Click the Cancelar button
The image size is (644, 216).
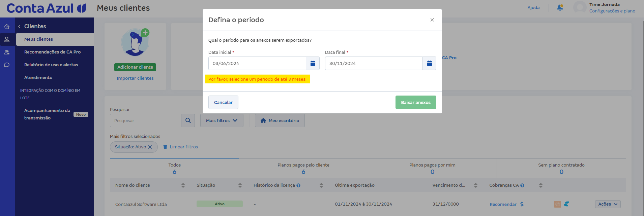pyautogui.click(x=223, y=102)
